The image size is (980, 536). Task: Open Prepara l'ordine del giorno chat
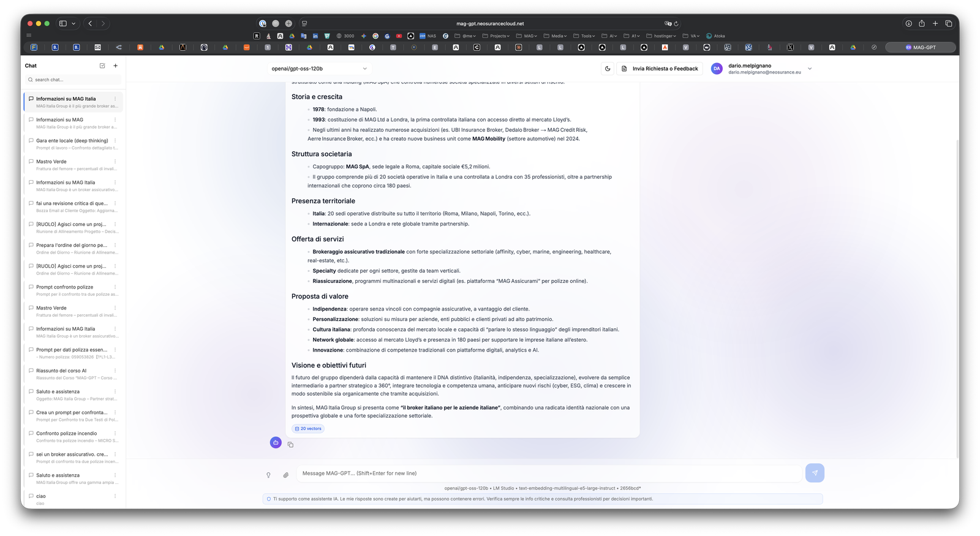pos(73,249)
